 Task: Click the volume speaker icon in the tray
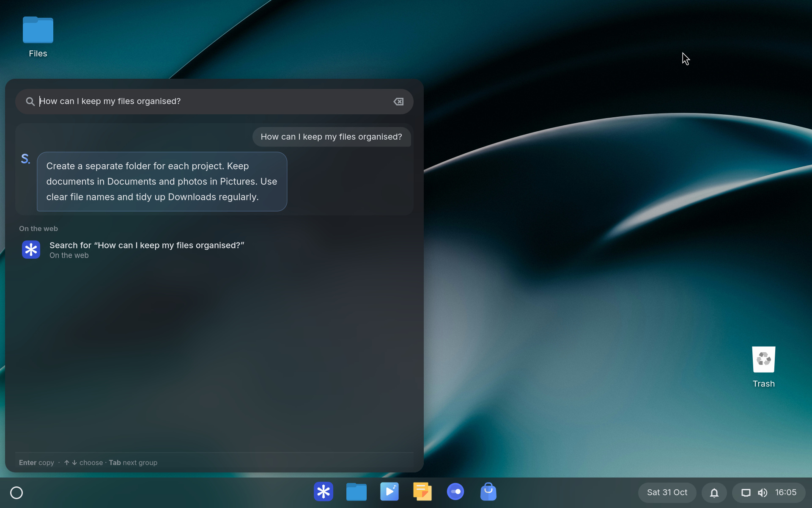point(763,493)
